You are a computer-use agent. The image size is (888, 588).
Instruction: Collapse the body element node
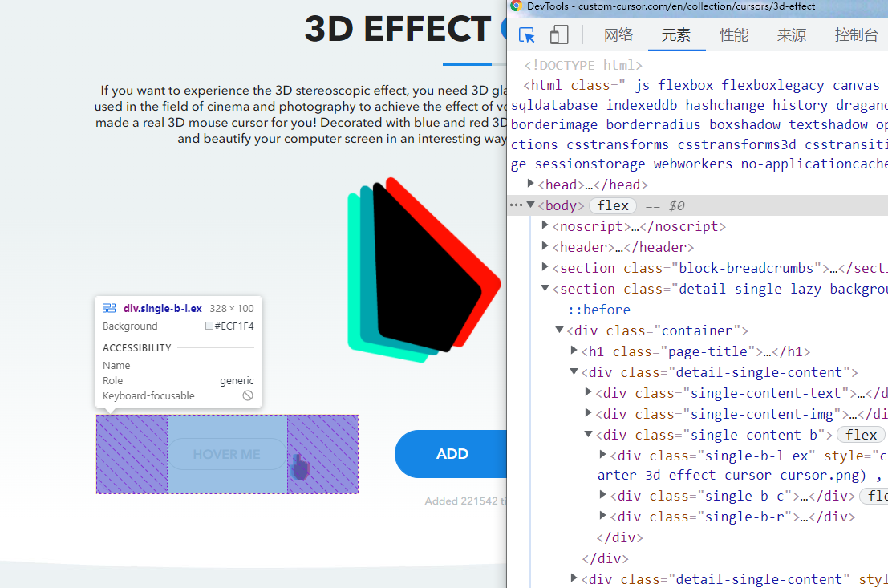(x=531, y=205)
